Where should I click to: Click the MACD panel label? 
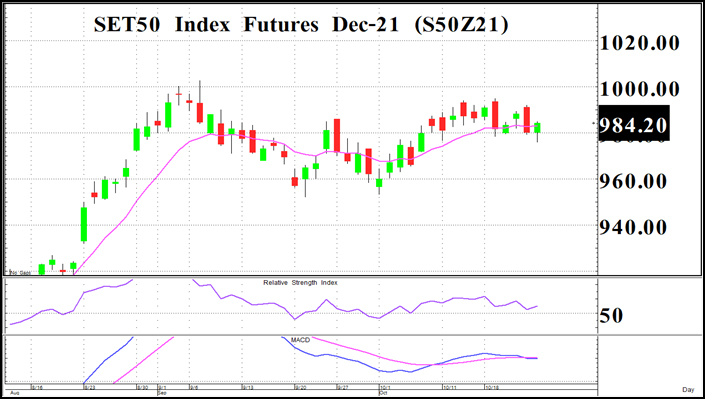pyautogui.click(x=300, y=340)
